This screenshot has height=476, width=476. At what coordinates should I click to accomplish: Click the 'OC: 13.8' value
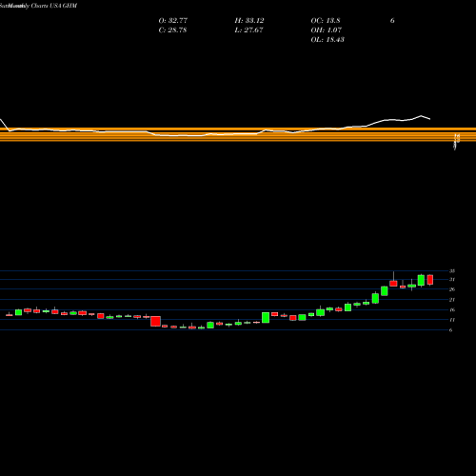tap(326, 21)
